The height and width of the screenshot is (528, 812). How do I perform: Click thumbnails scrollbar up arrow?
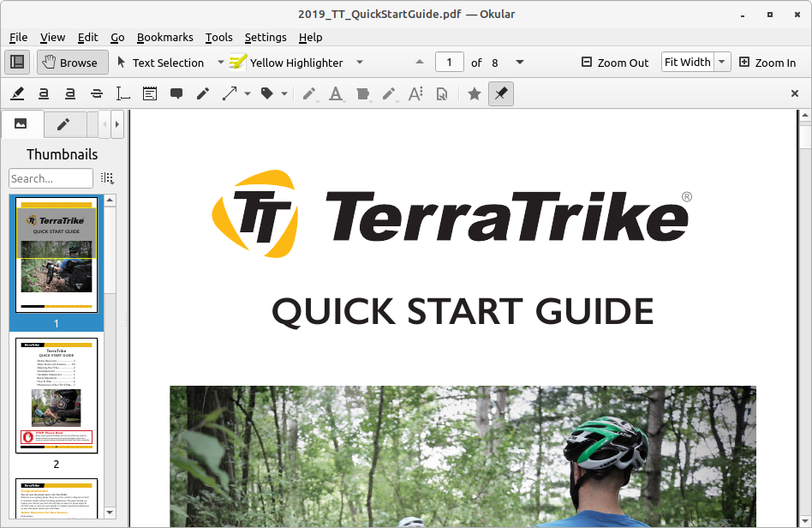(110, 200)
